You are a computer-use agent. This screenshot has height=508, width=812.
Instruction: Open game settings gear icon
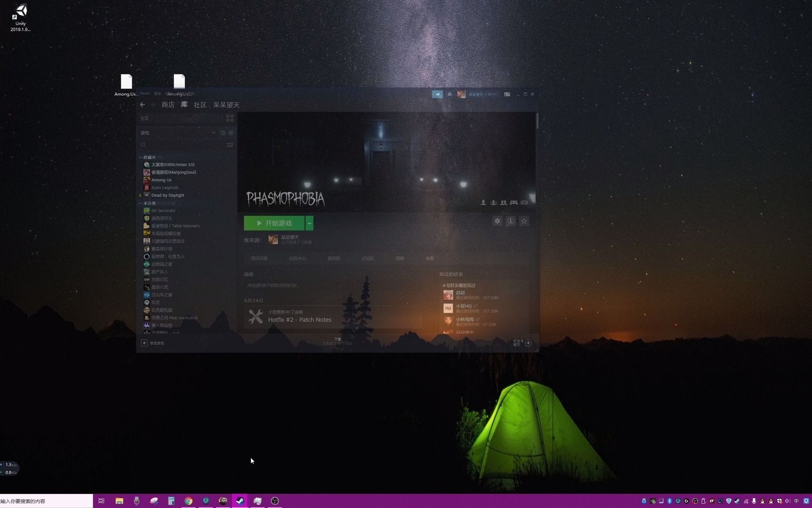click(x=497, y=221)
